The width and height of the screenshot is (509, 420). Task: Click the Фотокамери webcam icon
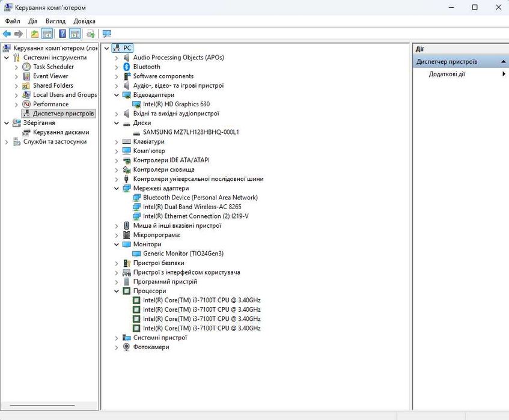pyautogui.click(x=127, y=347)
